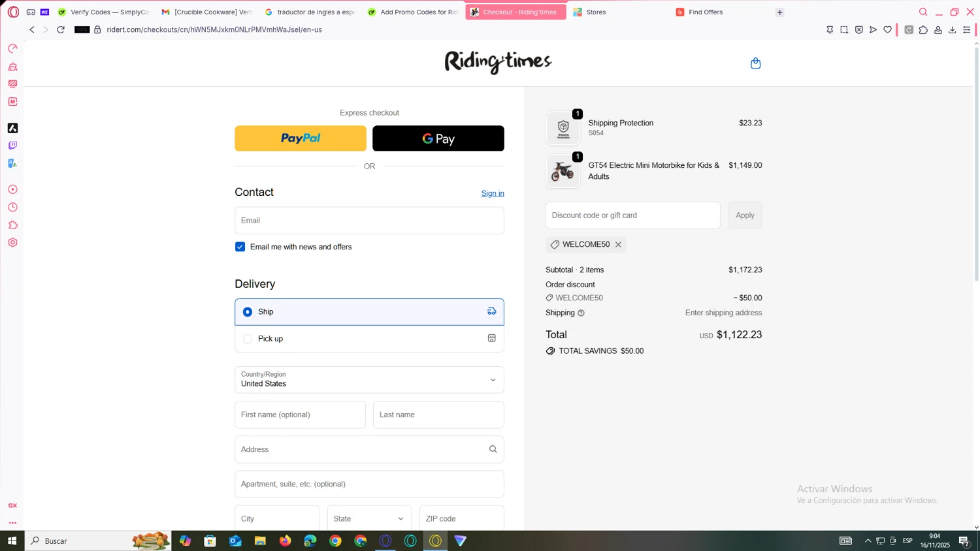Pay with the Google Pay button
Image resolution: width=980 pixels, height=551 pixels.
(438, 138)
